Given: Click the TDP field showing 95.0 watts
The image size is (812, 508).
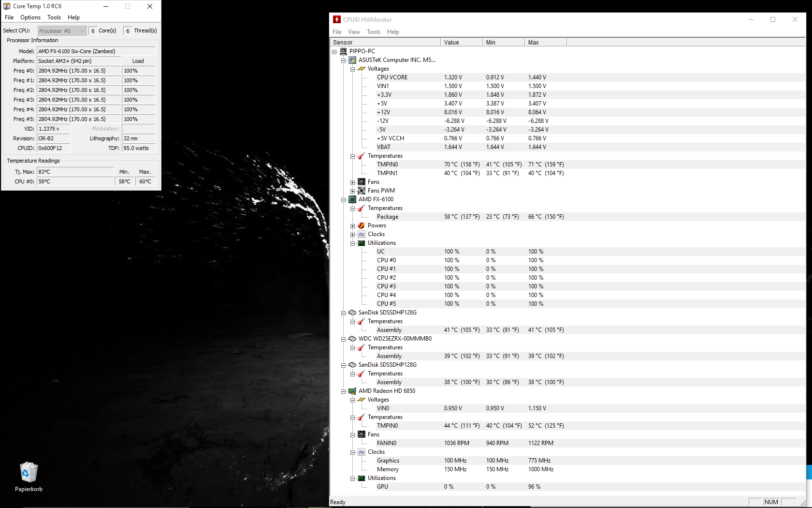Looking at the screenshot, I should tap(139, 148).
